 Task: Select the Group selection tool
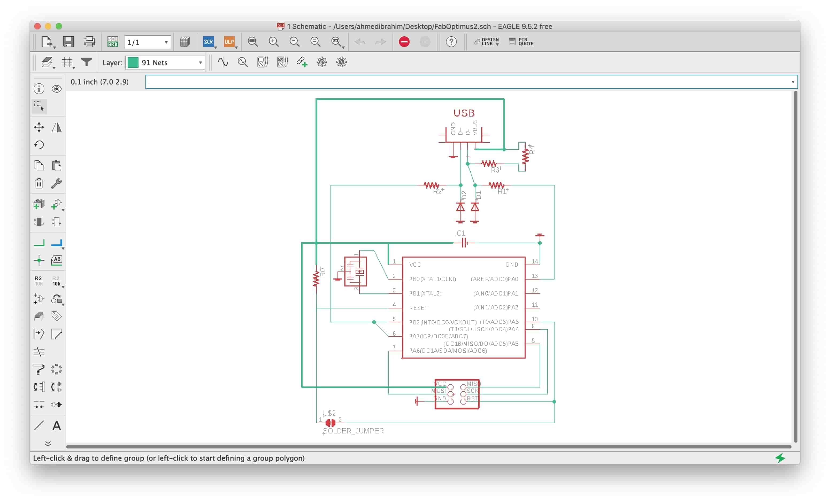coord(39,106)
